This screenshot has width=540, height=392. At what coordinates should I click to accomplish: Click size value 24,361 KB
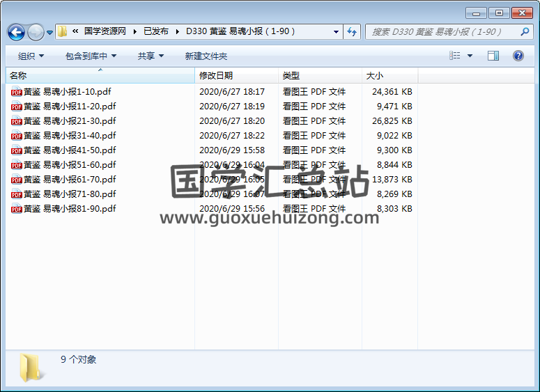tap(392, 91)
